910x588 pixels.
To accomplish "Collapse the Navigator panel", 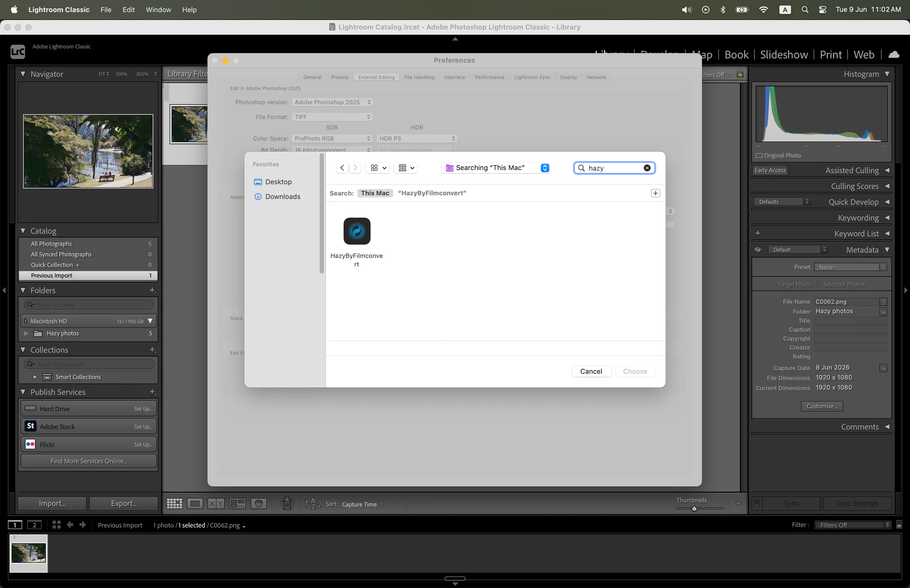I will pyautogui.click(x=23, y=74).
